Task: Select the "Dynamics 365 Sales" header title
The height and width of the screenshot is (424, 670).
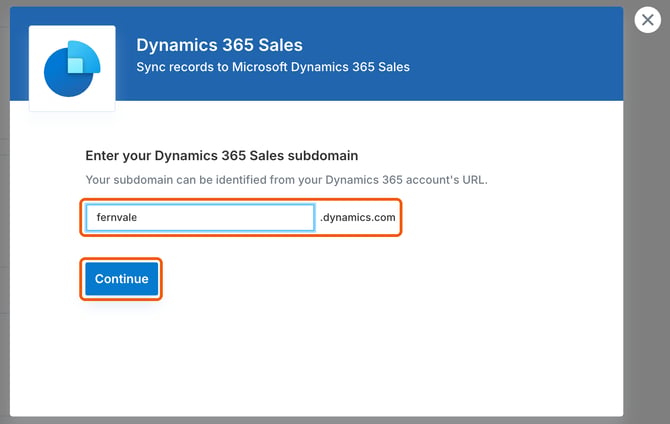Action: pos(219,45)
